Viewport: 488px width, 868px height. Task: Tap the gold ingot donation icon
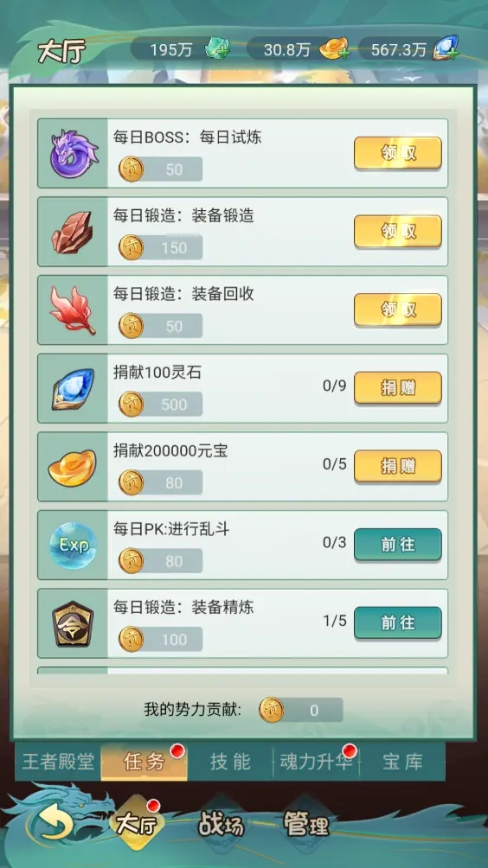(73, 468)
